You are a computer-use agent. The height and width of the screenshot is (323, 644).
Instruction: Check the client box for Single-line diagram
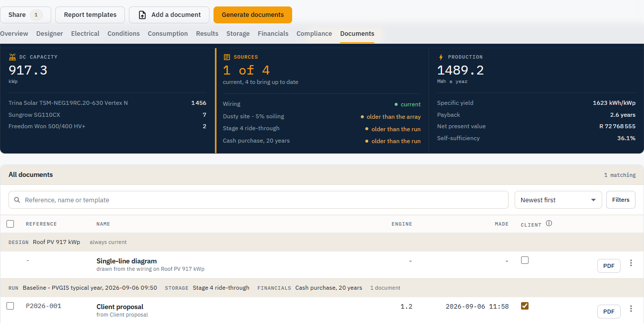pos(525,260)
